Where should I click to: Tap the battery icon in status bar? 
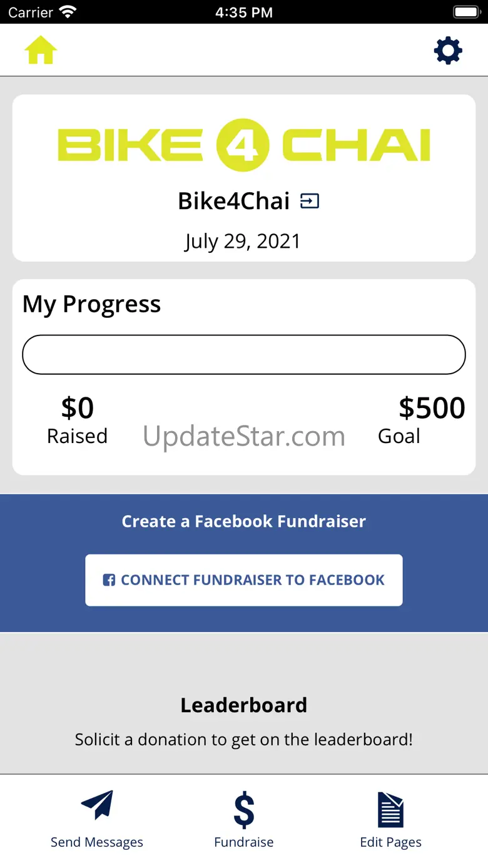(x=466, y=12)
